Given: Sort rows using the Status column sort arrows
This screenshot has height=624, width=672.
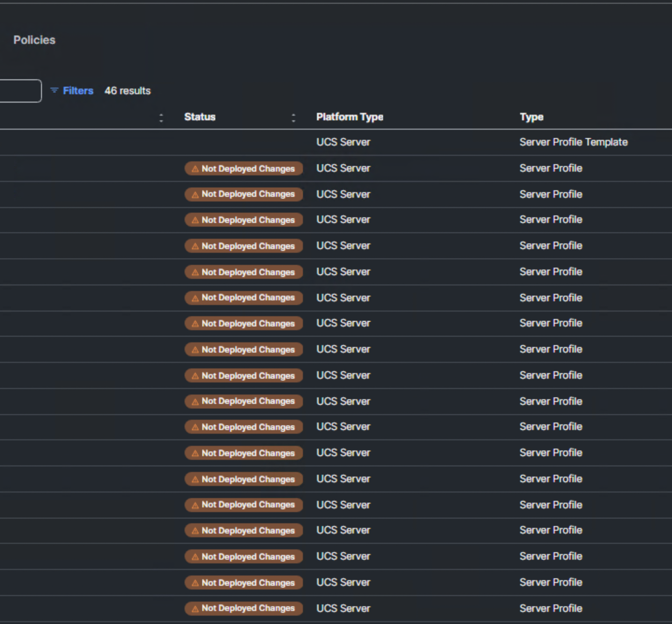Looking at the screenshot, I should [294, 117].
